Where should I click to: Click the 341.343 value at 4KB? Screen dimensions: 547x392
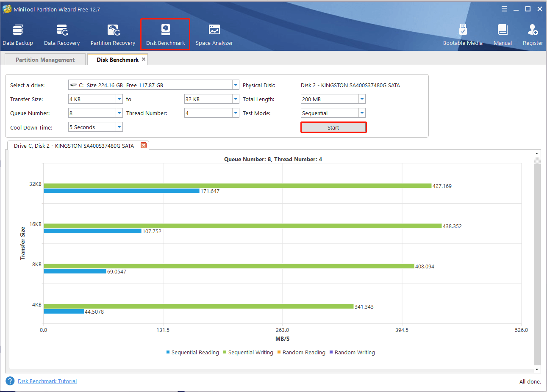364,306
